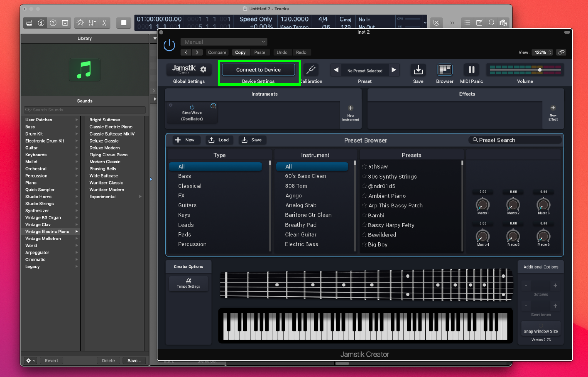Image resolution: width=588 pixels, height=377 pixels.
Task: Click the previous setting chevron button
Action: [186, 52]
